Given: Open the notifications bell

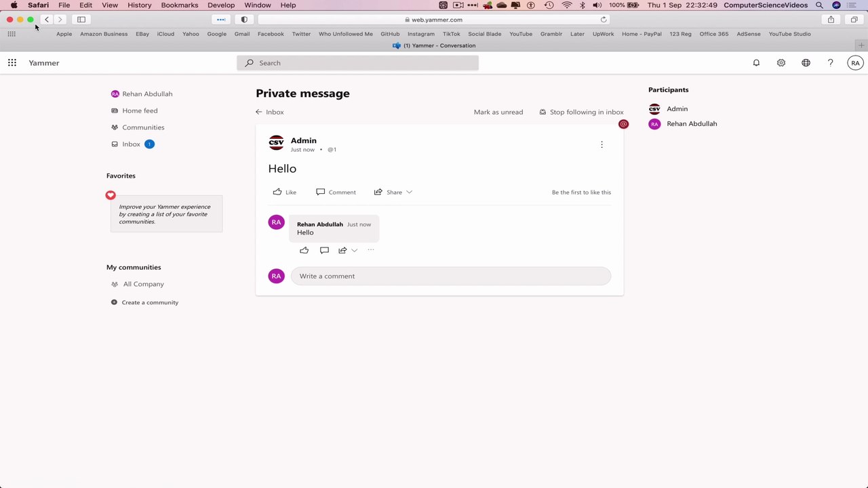Looking at the screenshot, I should pos(756,63).
